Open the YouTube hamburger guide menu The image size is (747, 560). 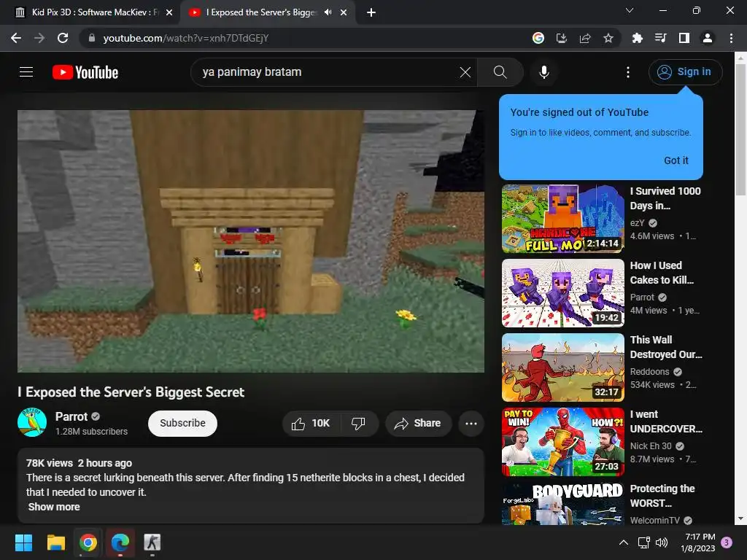tap(26, 72)
